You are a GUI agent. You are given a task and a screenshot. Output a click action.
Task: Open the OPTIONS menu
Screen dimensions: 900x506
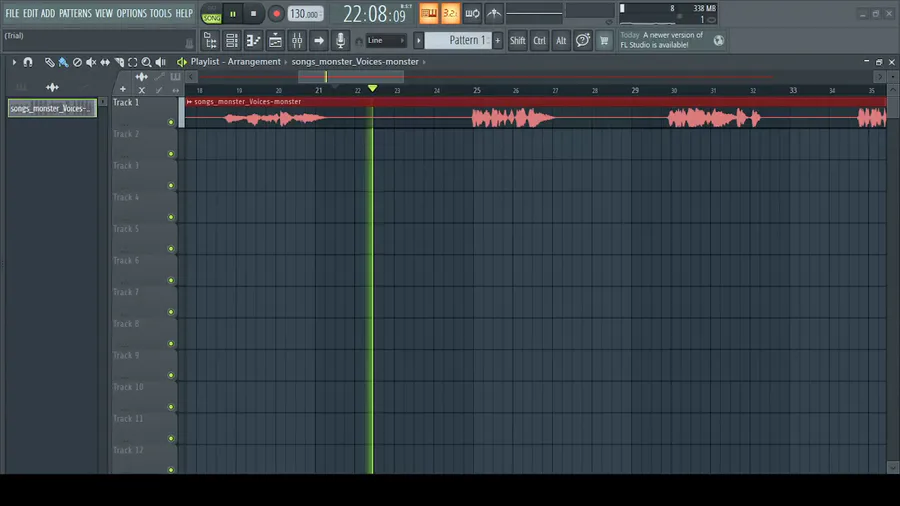(131, 13)
